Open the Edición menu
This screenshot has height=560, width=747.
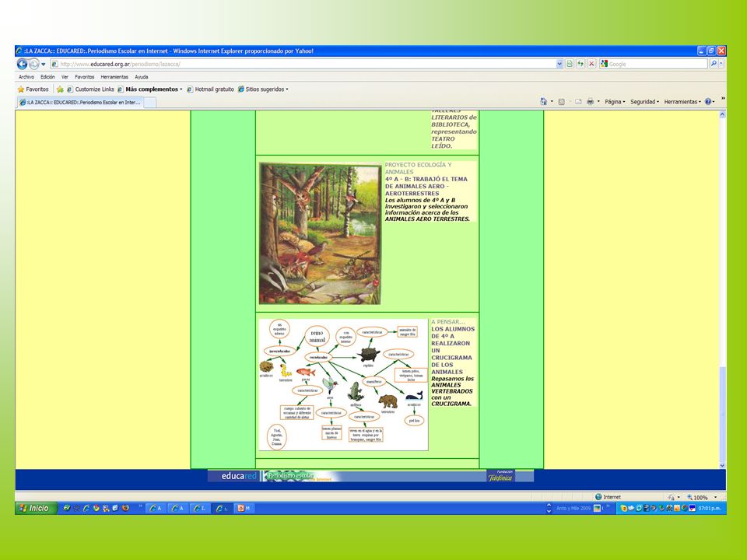[x=47, y=77]
